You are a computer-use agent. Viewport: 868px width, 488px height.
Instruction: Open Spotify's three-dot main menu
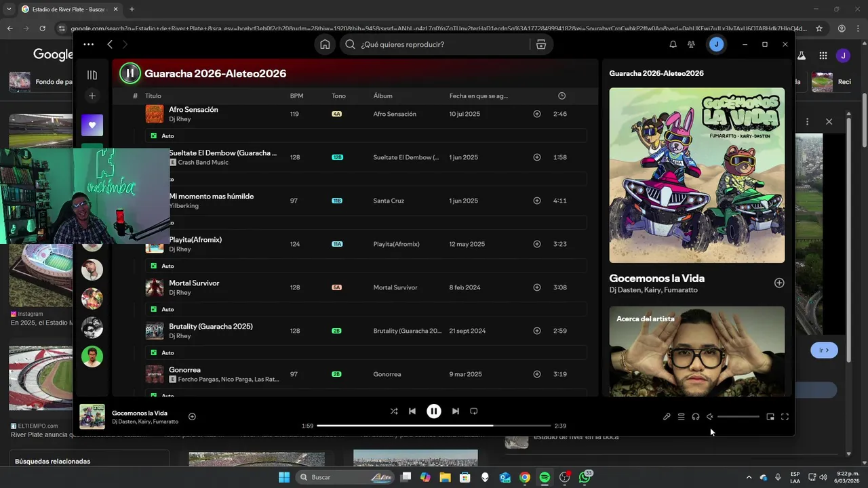click(89, 44)
